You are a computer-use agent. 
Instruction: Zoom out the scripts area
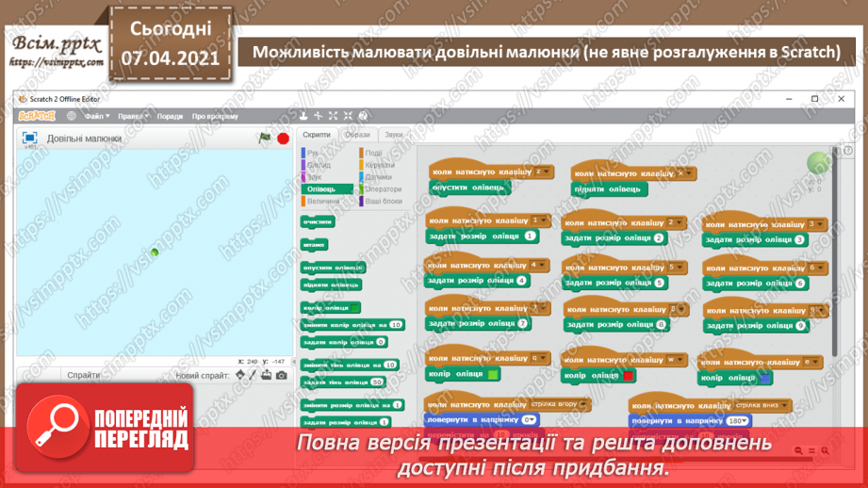pos(798,450)
